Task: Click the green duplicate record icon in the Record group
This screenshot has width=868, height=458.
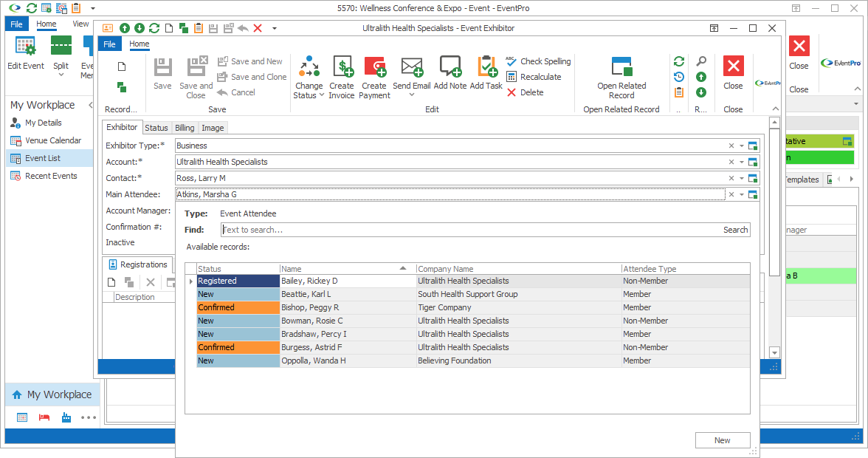Action: coord(122,87)
